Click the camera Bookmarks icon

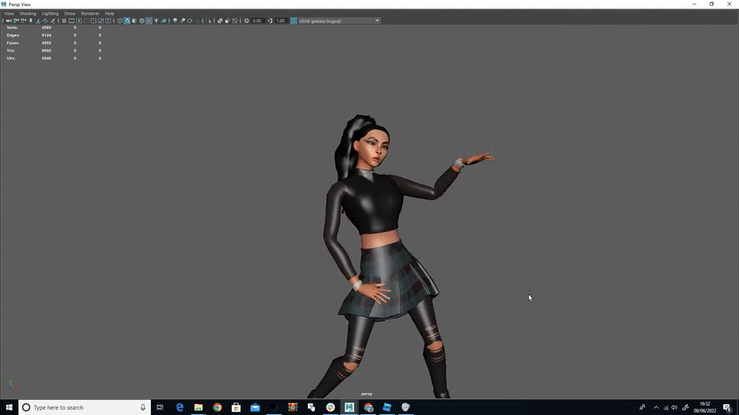[31, 21]
